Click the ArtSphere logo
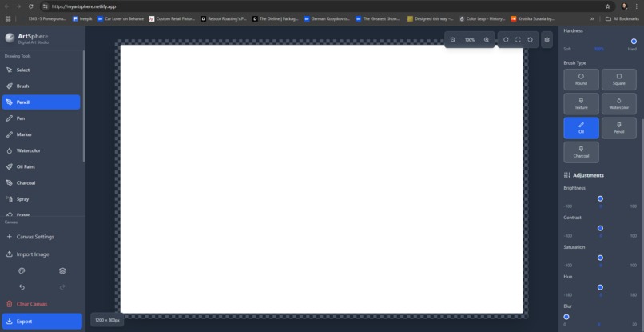Image resolution: width=644 pixels, height=332 pixels. coord(10,38)
